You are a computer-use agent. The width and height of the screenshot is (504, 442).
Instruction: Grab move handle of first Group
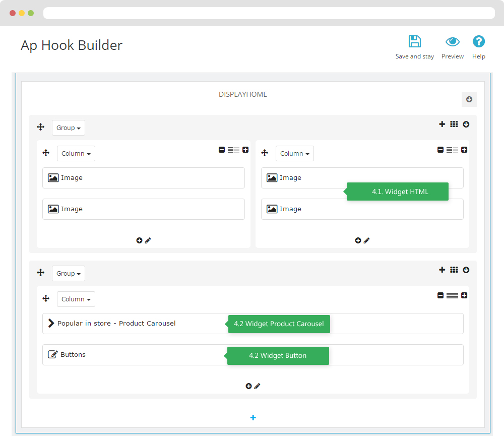click(x=40, y=127)
